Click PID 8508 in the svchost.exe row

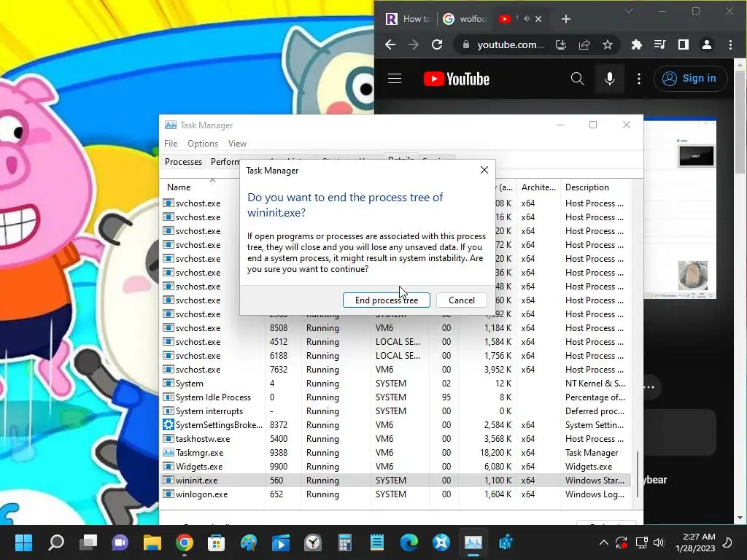coord(279,328)
